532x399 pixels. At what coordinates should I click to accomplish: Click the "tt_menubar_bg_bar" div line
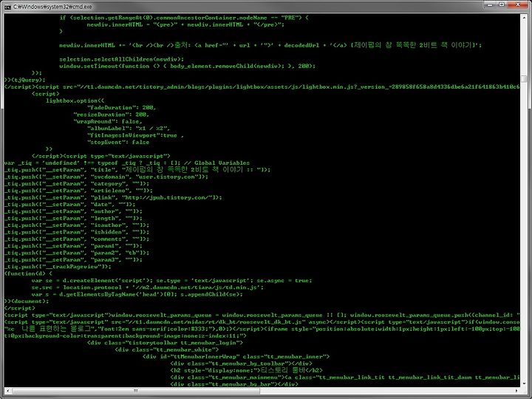click(234, 384)
